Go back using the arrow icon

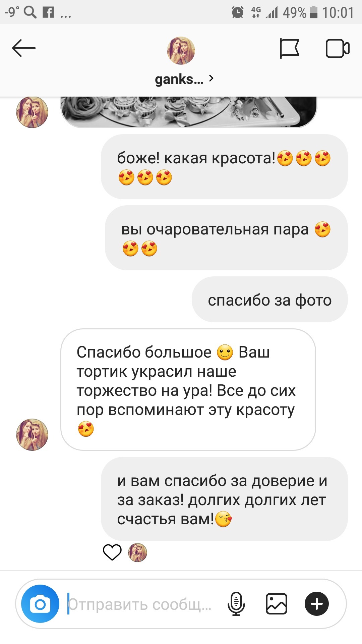point(24,48)
